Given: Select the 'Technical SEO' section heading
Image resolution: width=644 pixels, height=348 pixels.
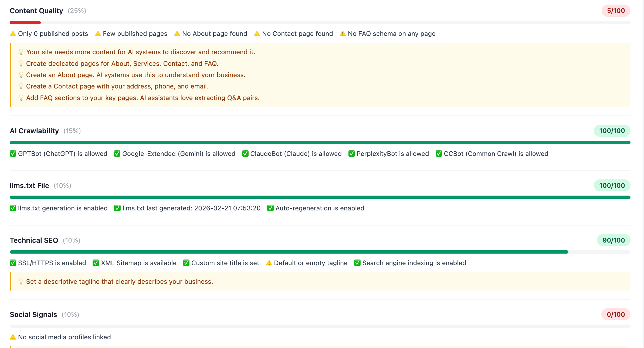Looking at the screenshot, I should (34, 240).
